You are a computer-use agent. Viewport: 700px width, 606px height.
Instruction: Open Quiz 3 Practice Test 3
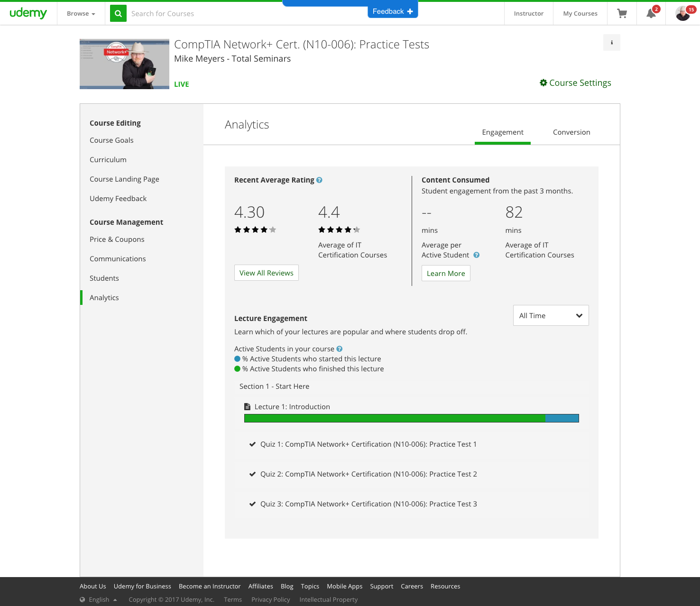[368, 504]
